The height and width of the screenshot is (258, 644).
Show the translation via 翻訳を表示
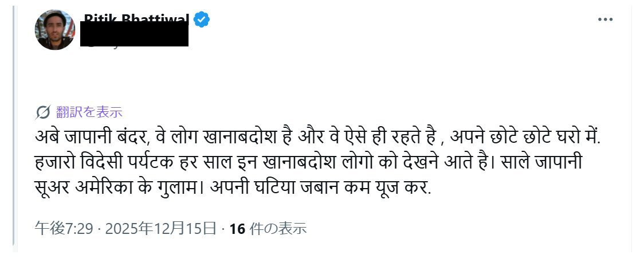pyautogui.click(x=89, y=112)
